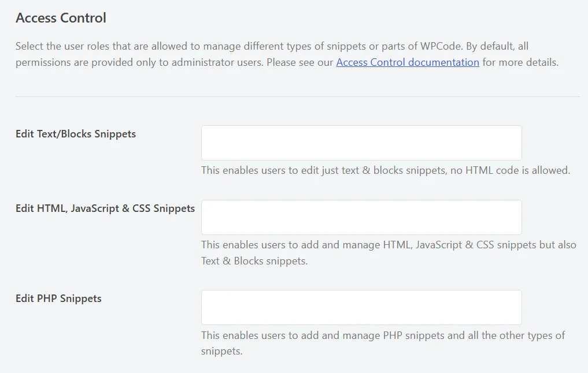Click the 'Edit Text/Blocks Snippets' label
The height and width of the screenshot is (373, 588).
[x=76, y=134]
